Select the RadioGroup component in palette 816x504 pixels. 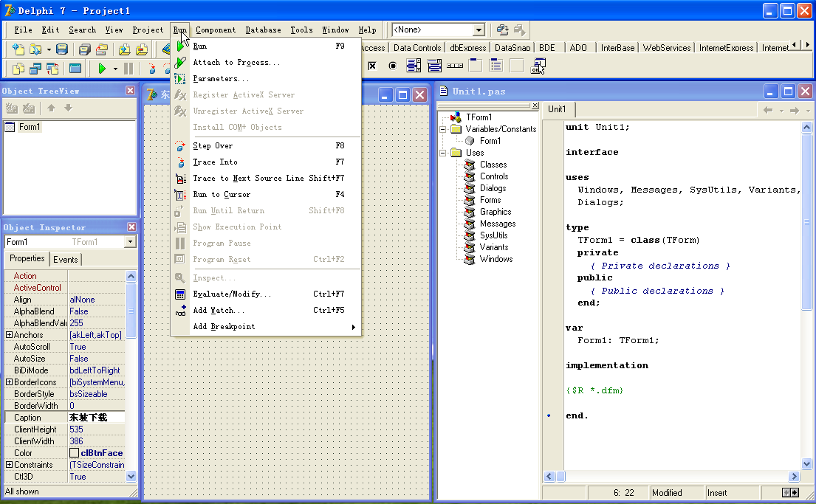tap(496, 66)
